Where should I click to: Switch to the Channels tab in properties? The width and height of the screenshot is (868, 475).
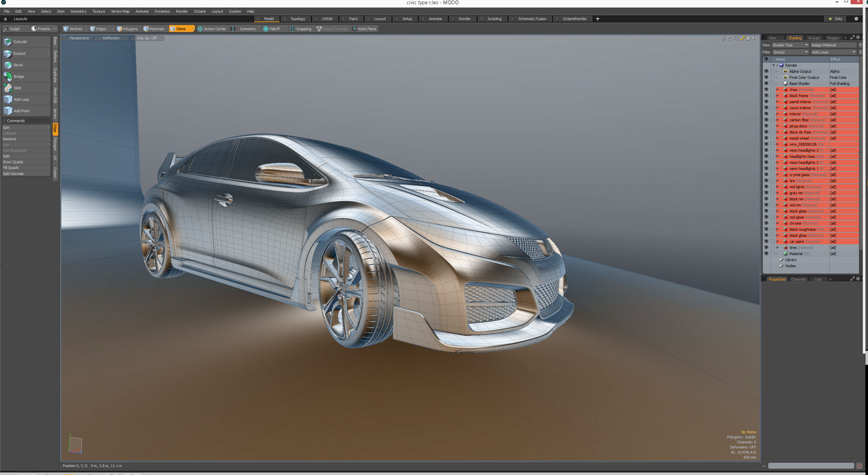[799, 279]
